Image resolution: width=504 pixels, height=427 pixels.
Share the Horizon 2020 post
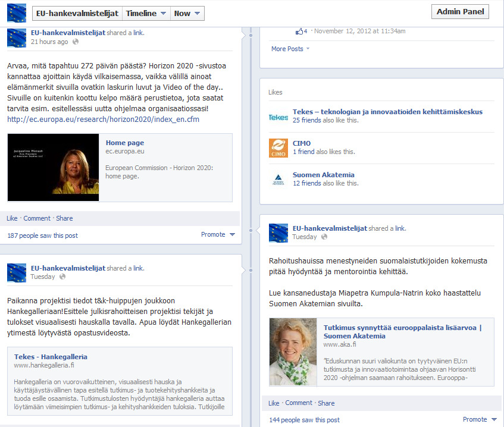(x=64, y=218)
